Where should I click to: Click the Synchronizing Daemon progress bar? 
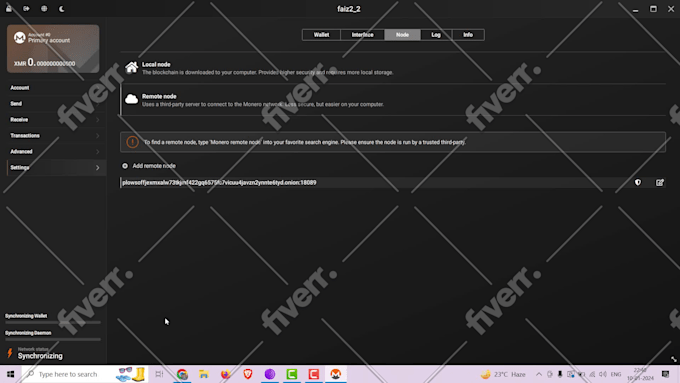(x=53, y=340)
